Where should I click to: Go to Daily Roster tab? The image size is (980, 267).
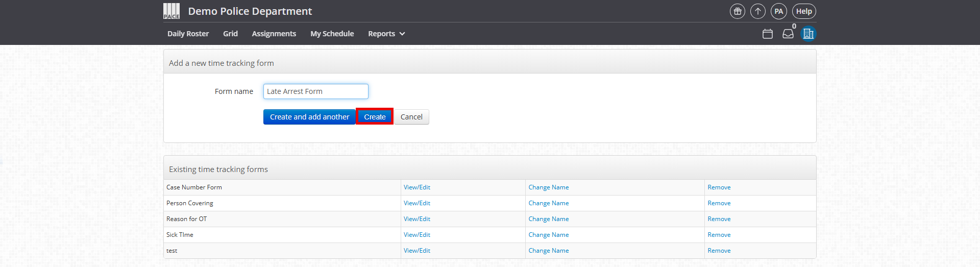tap(188, 34)
